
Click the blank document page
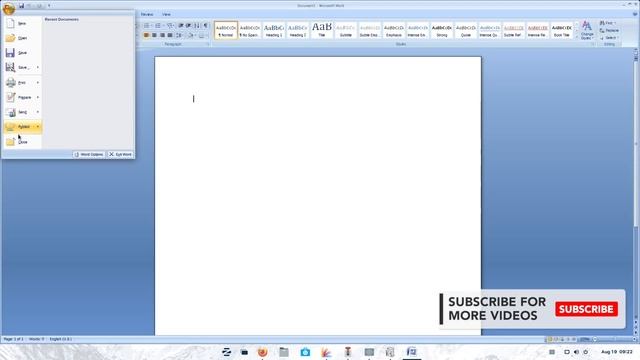coord(318,196)
